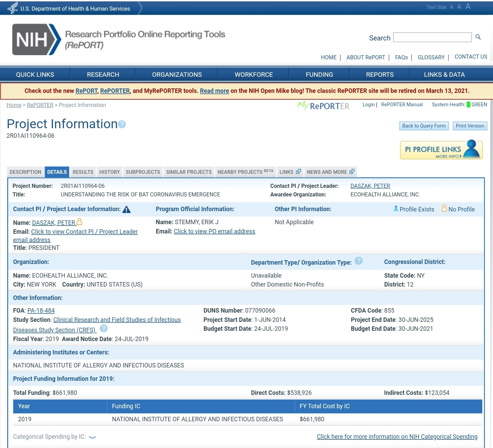Open the Links external tab
Screen dimensions: 493x448
(290, 172)
